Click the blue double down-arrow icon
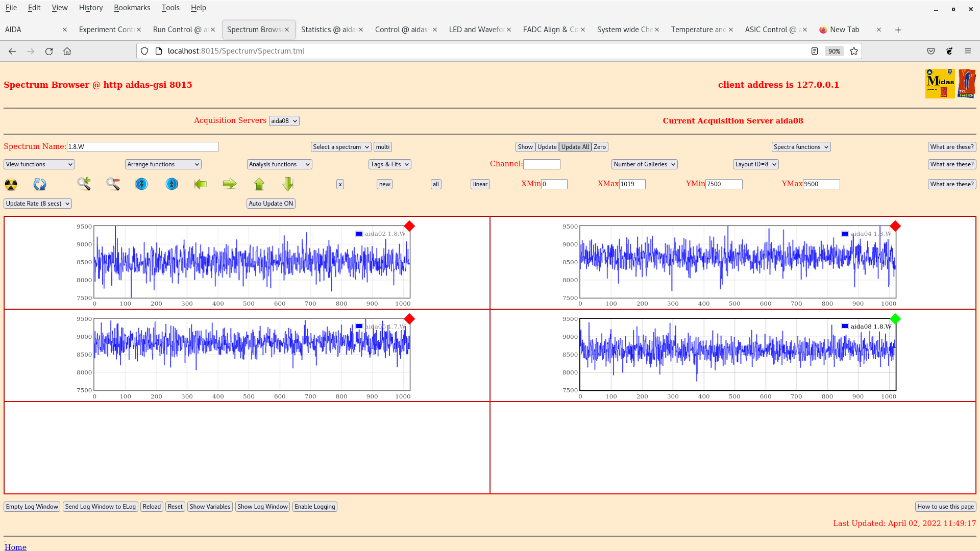The height and width of the screenshot is (551, 980). click(x=141, y=184)
